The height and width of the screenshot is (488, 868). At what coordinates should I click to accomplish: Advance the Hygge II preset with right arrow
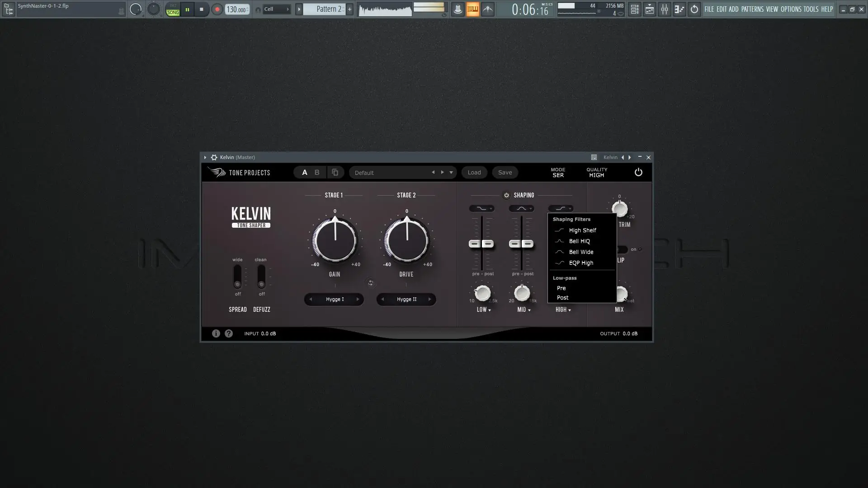click(x=429, y=299)
